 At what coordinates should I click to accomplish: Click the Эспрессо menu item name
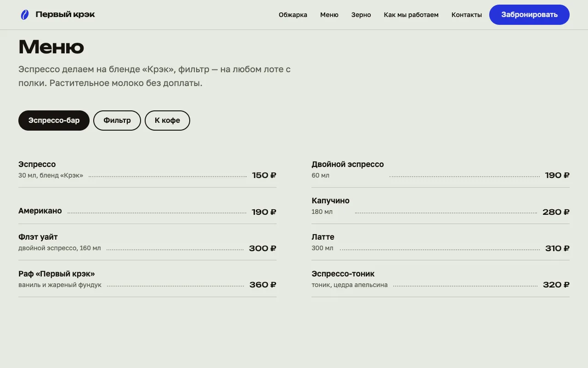point(37,164)
